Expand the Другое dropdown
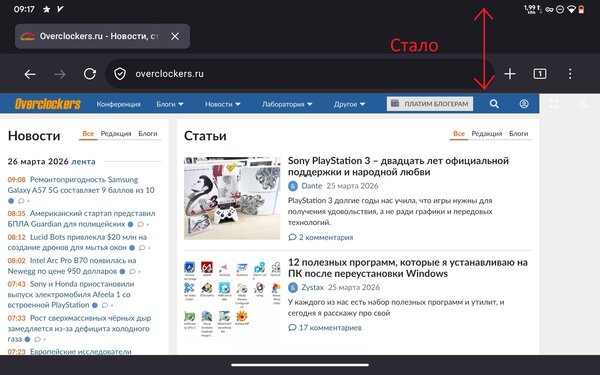Viewport: 600px width, 375px height. [x=349, y=104]
